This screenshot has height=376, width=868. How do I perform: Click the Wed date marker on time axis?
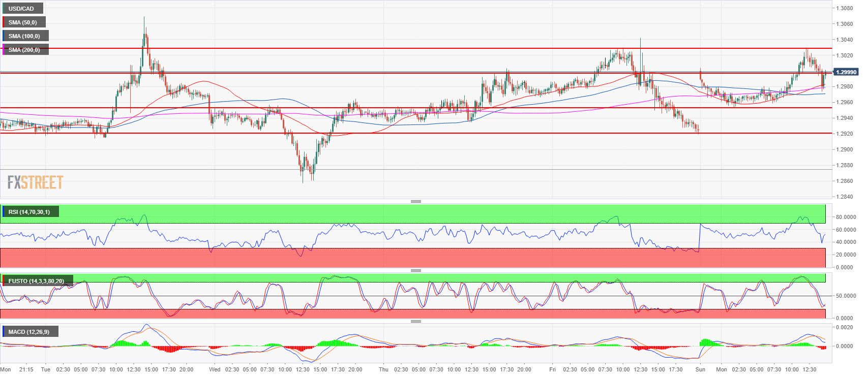(x=215, y=369)
